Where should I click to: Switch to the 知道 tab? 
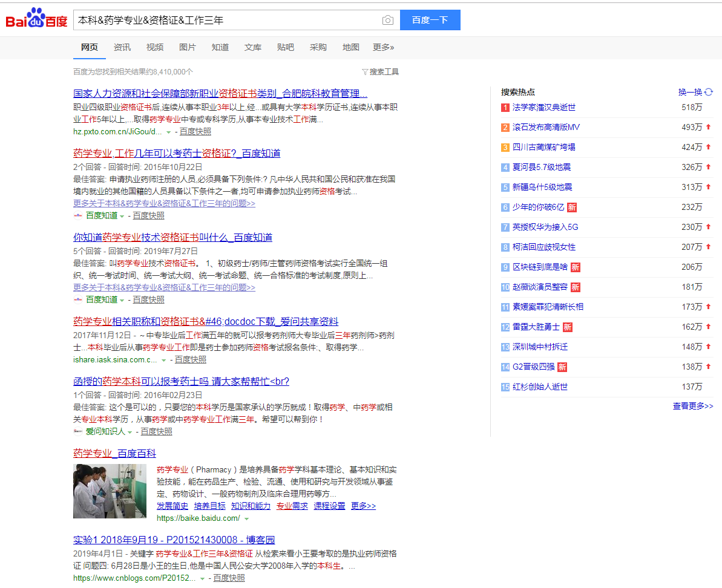point(220,47)
